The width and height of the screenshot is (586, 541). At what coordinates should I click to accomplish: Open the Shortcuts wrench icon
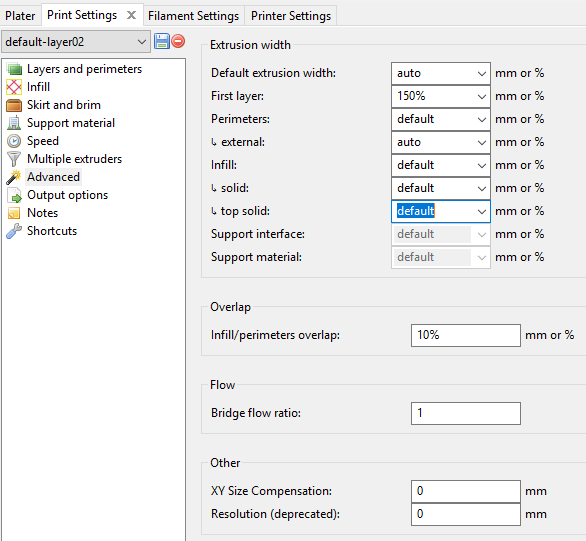pos(14,231)
